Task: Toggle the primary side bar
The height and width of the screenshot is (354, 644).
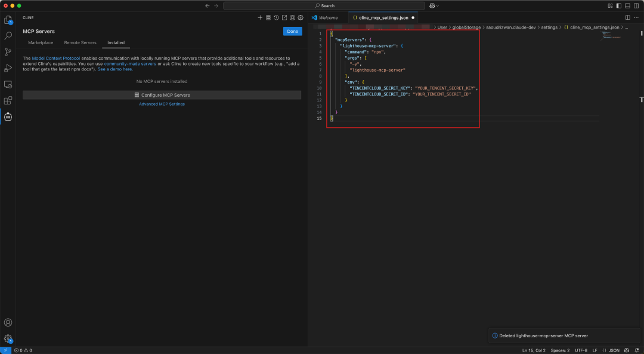Action: (619, 6)
